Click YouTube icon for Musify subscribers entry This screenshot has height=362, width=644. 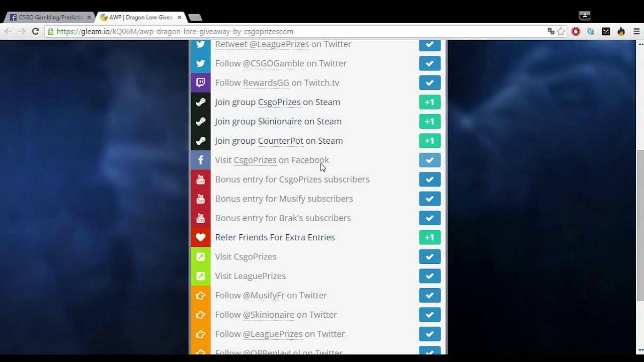click(x=200, y=199)
